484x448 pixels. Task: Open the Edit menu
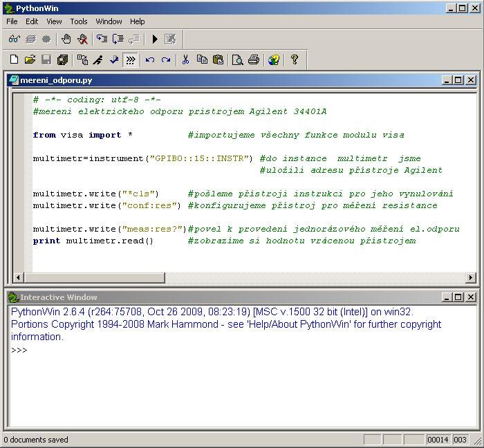32,21
